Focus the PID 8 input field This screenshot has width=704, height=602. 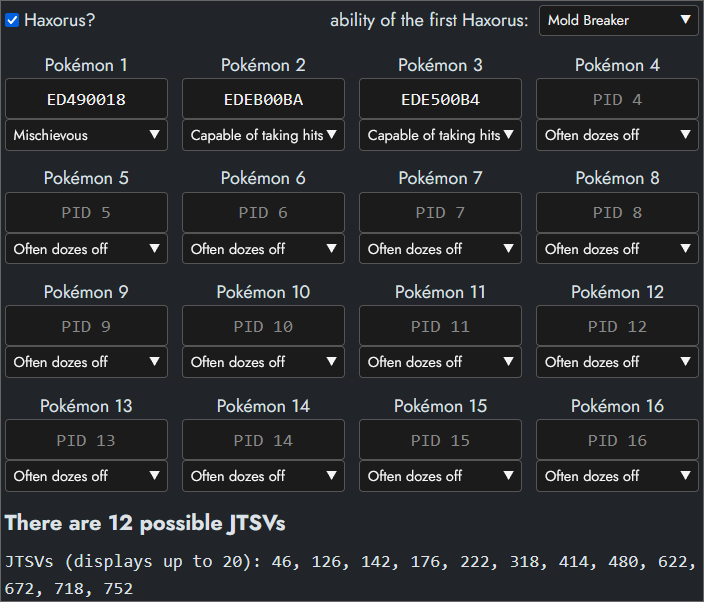tap(617, 212)
